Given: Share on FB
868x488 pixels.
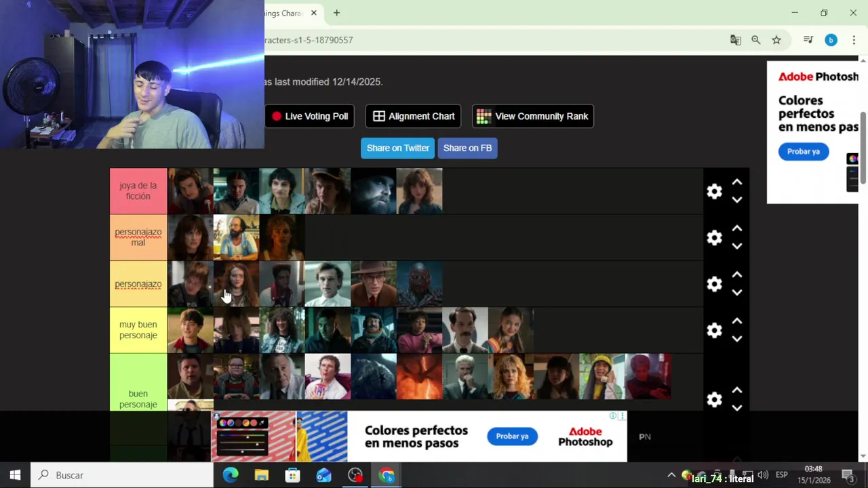Looking at the screenshot, I should pos(467,148).
